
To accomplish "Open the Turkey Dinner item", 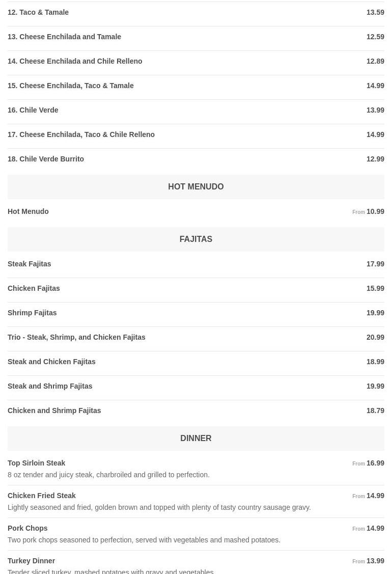I will (31, 561).
